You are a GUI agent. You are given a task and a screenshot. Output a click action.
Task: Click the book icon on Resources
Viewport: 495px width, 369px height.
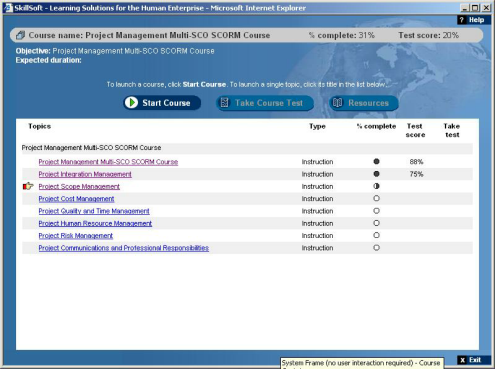pos(338,103)
